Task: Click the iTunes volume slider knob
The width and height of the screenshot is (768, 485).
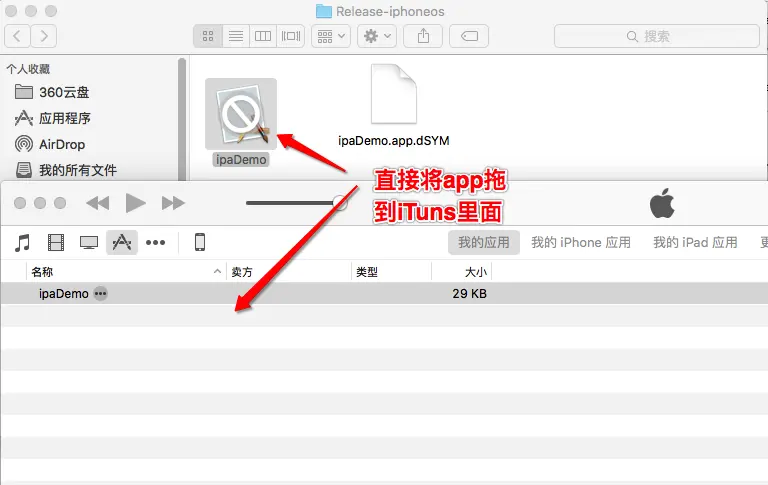Action: coord(339,202)
